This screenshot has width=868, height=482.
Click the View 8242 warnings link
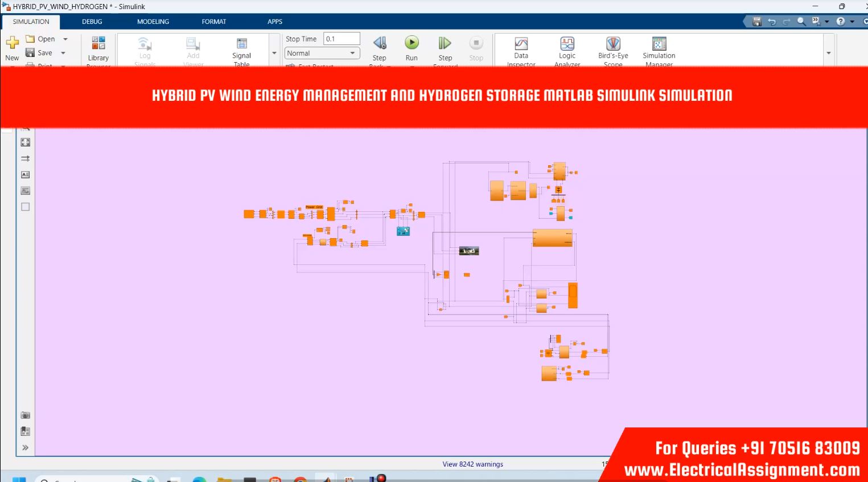tap(472, 464)
